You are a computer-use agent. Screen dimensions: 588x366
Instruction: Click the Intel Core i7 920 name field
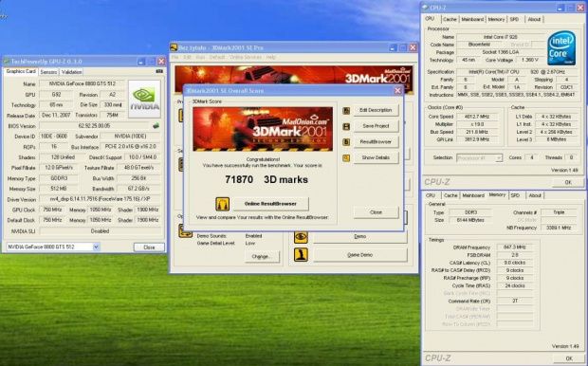point(500,37)
